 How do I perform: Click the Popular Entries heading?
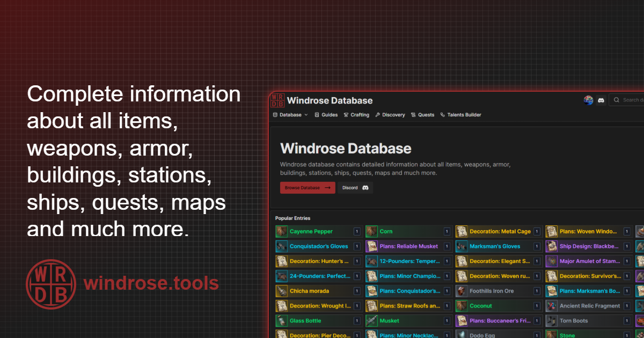click(292, 218)
